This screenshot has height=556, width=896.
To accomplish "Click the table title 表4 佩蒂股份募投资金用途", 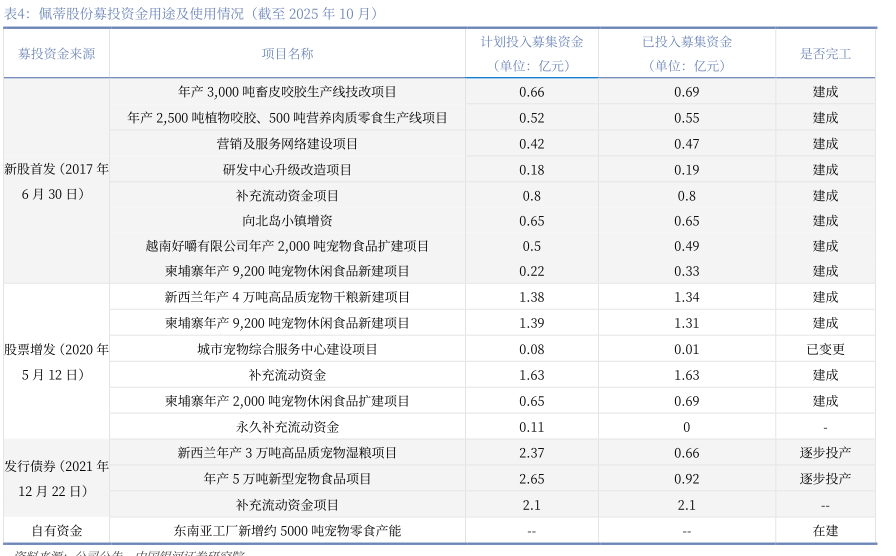I will (192, 13).
